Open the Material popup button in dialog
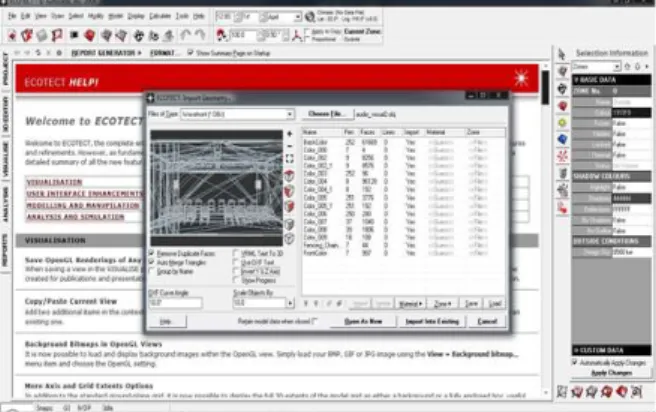The width and height of the screenshot is (656, 412). click(410, 304)
